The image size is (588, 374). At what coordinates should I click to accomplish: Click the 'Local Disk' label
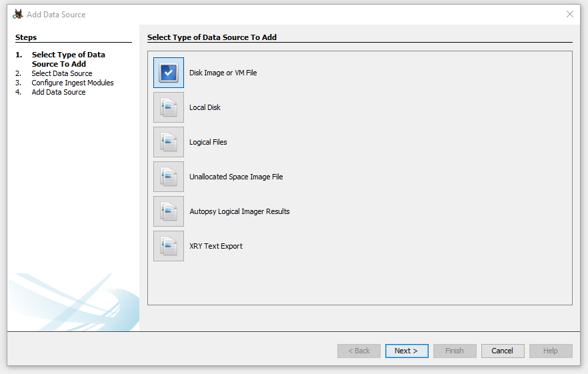pos(205,107)
